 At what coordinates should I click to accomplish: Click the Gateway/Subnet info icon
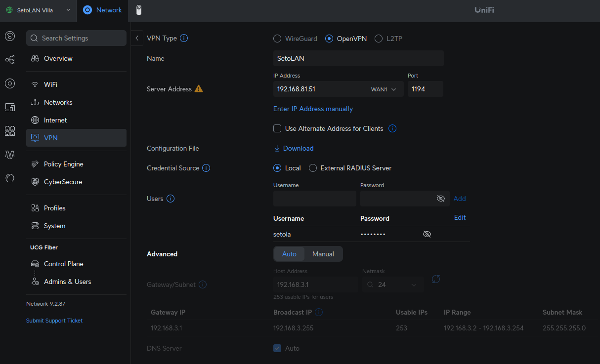tap(203, 284)
